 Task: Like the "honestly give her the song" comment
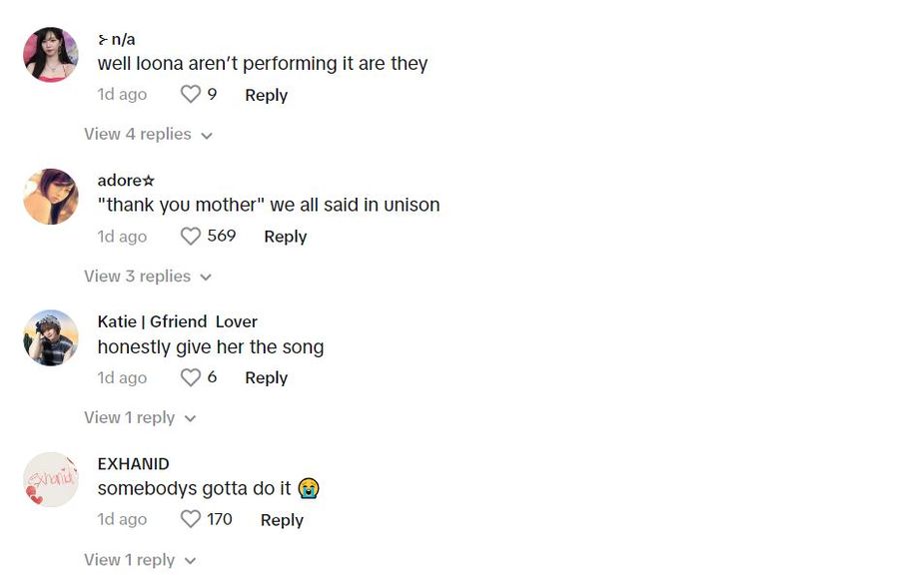point(190,377)
